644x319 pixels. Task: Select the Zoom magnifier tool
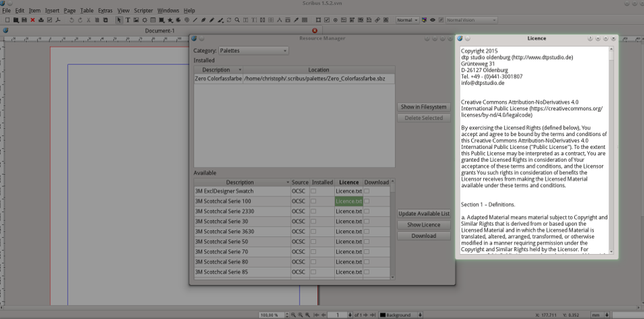click(237, 20)
